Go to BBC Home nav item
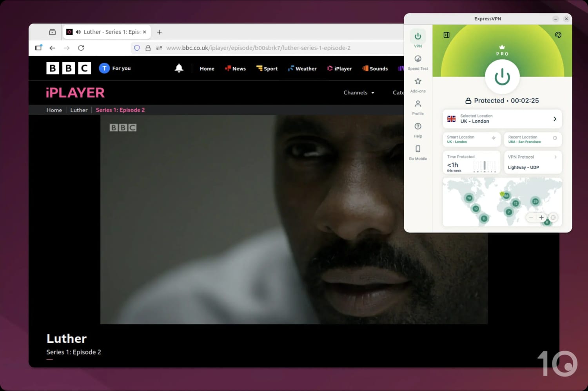Image resolution: width=588 pixels, height=391 pixels. click(207, 69)
